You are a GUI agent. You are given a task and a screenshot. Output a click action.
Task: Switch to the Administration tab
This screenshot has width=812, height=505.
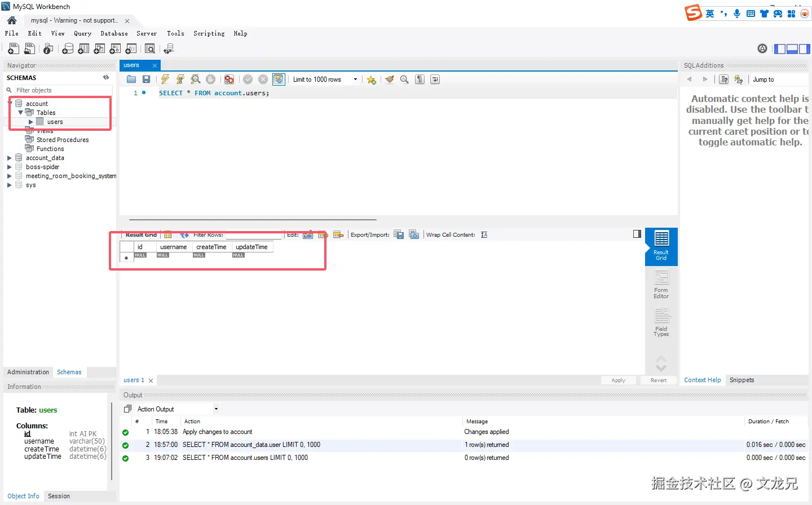click(x=28, y=372)
